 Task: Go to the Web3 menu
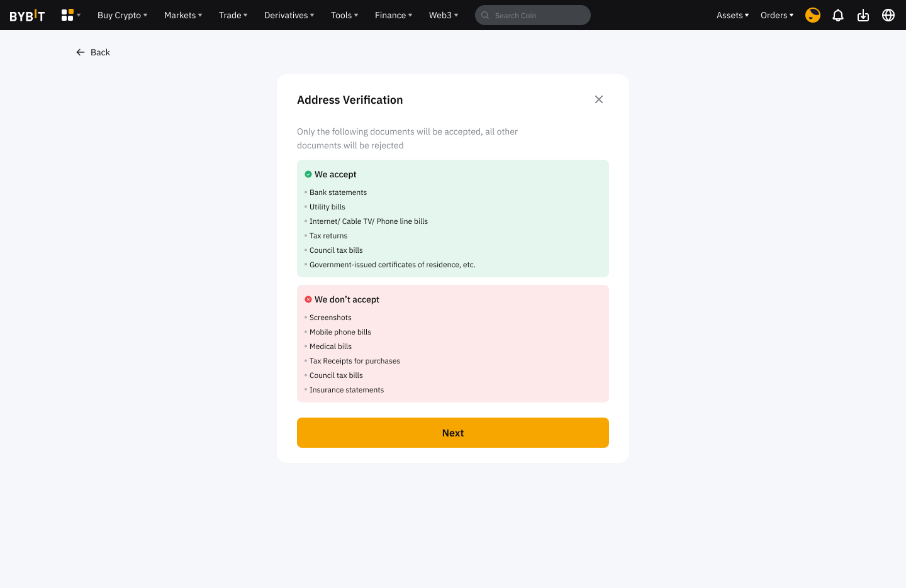[443, 15]
